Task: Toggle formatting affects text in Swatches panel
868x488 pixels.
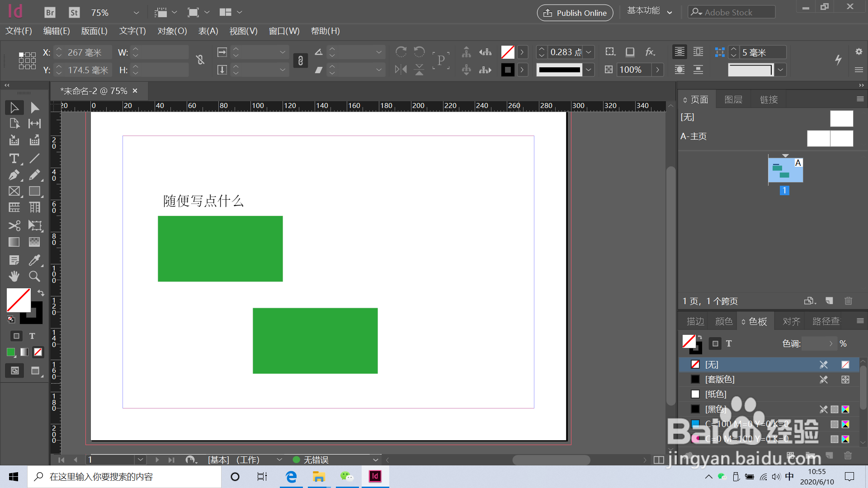Action: click(x=729, y=344)
